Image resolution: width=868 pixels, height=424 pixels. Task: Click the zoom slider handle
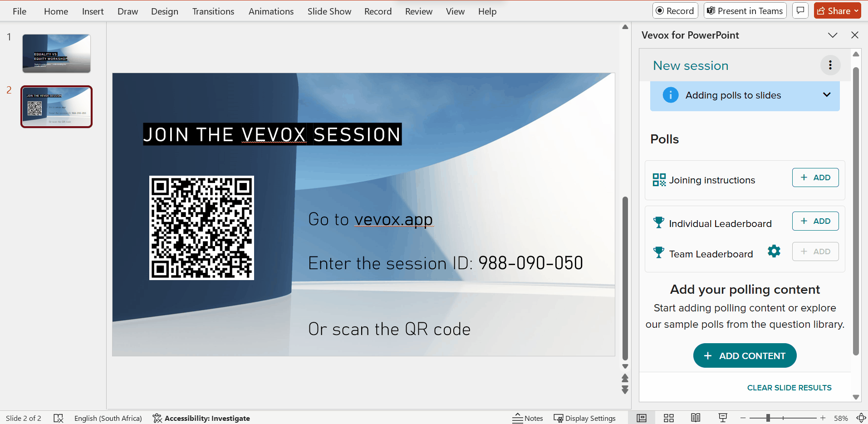click(x=768, y=418)
